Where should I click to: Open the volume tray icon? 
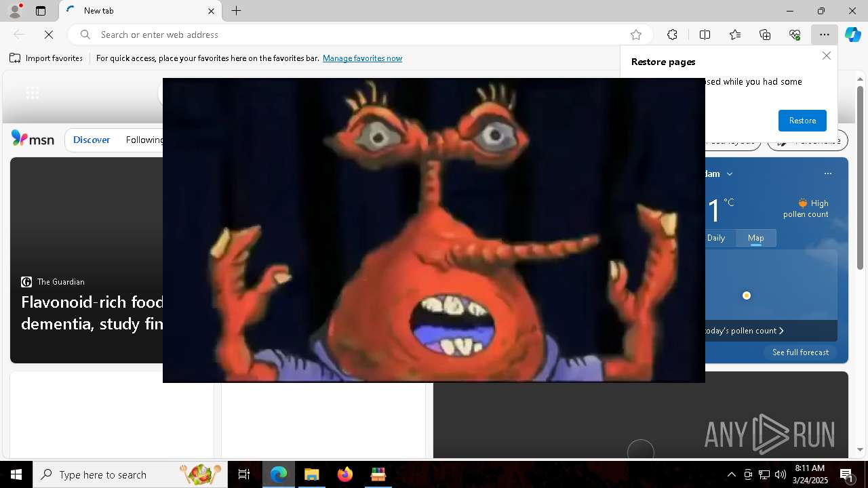point(781,474)
